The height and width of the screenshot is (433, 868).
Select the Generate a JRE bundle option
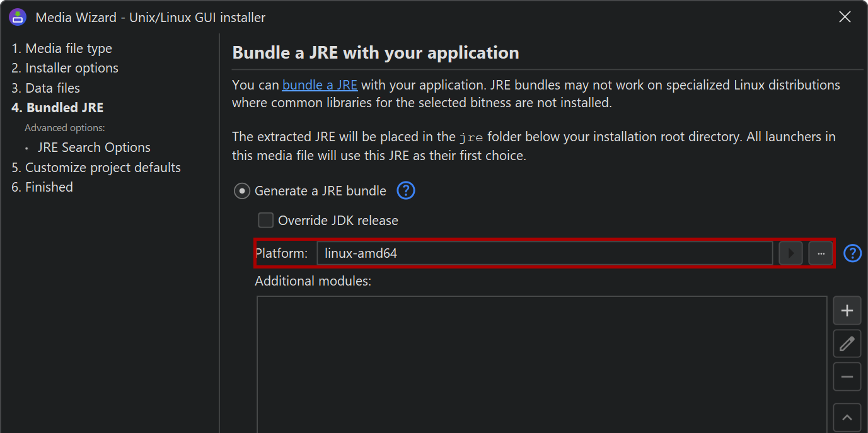coord(242,191)
